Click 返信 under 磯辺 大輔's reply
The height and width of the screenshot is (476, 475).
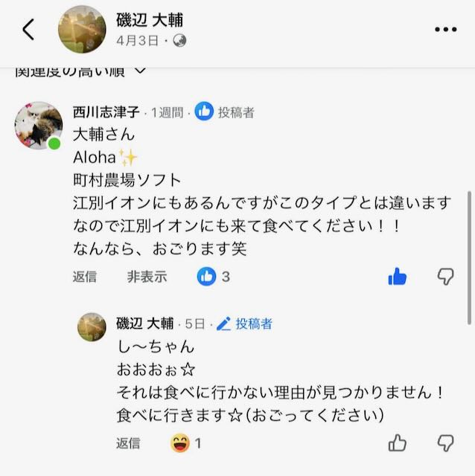(127, 443)
